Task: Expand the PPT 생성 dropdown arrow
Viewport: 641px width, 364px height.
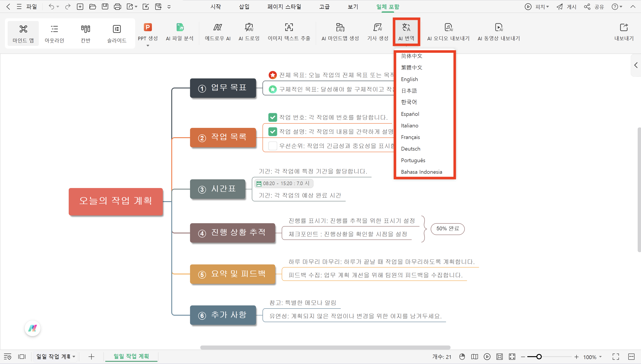Action: tap(148, 46)
